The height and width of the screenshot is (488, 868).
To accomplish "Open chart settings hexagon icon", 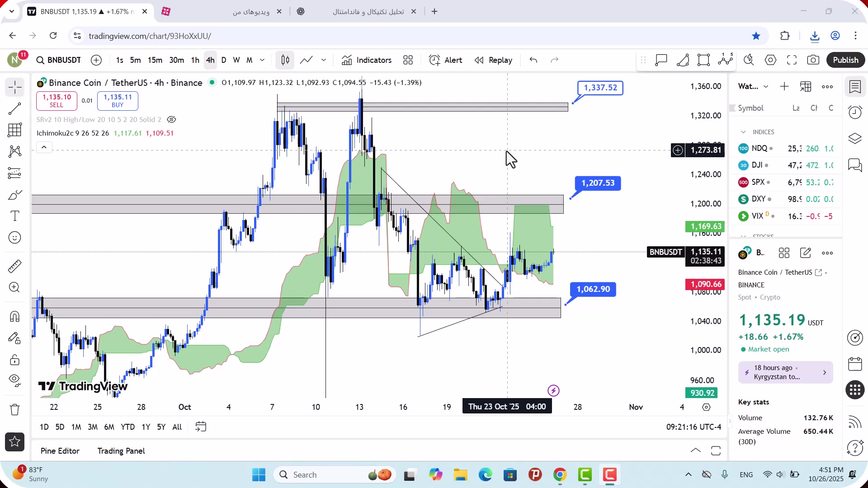I will tap(771, 60).
